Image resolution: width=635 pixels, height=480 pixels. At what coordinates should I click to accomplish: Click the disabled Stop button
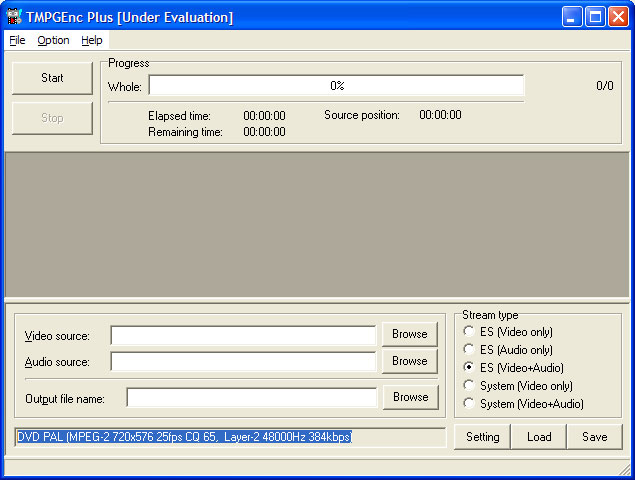(52, 118)
